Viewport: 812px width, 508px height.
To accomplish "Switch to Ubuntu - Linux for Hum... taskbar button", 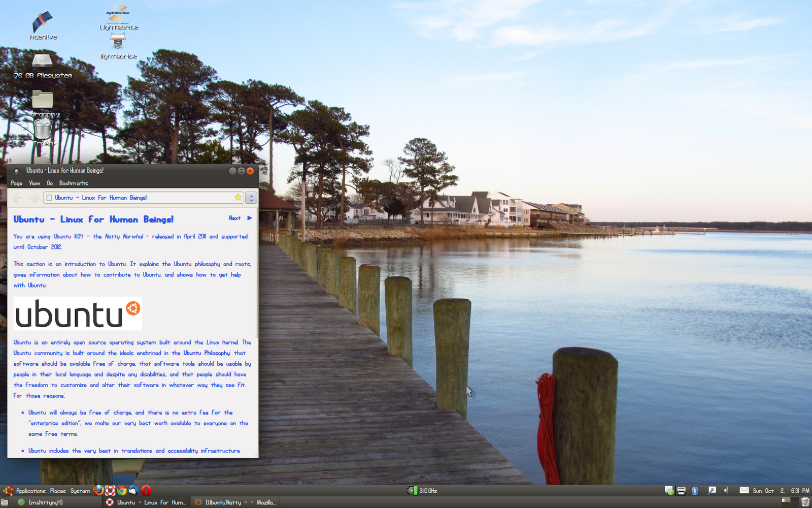I will (x=146, y=502).
